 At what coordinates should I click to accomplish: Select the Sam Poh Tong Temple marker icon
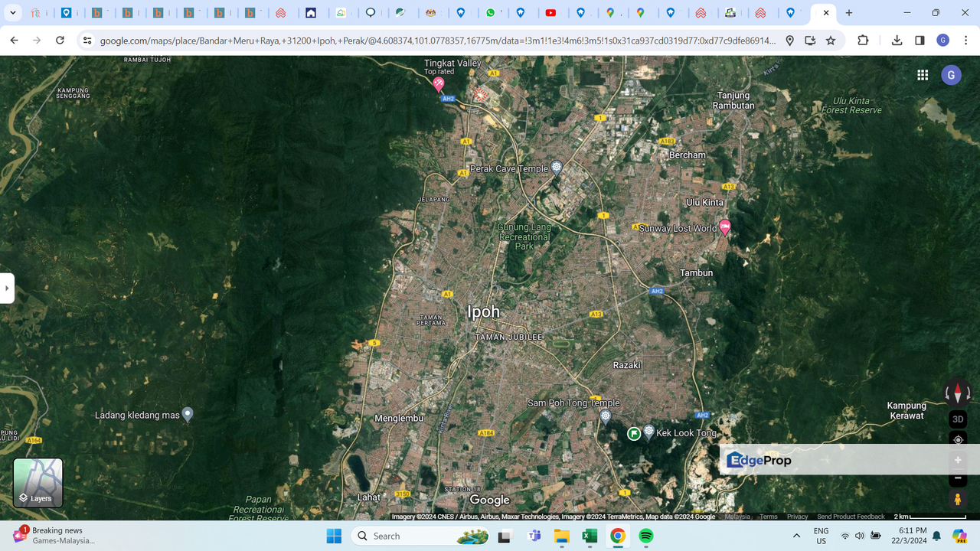606,417
